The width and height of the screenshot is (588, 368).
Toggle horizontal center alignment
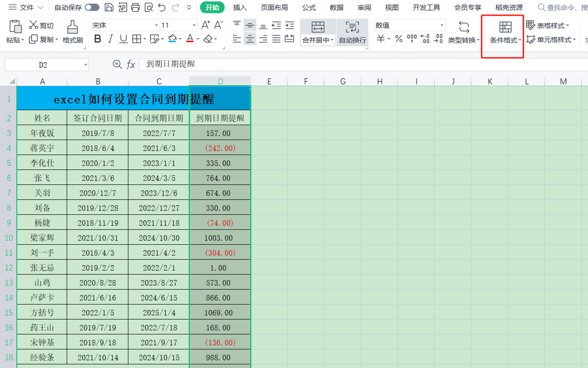tap(250, 39)
